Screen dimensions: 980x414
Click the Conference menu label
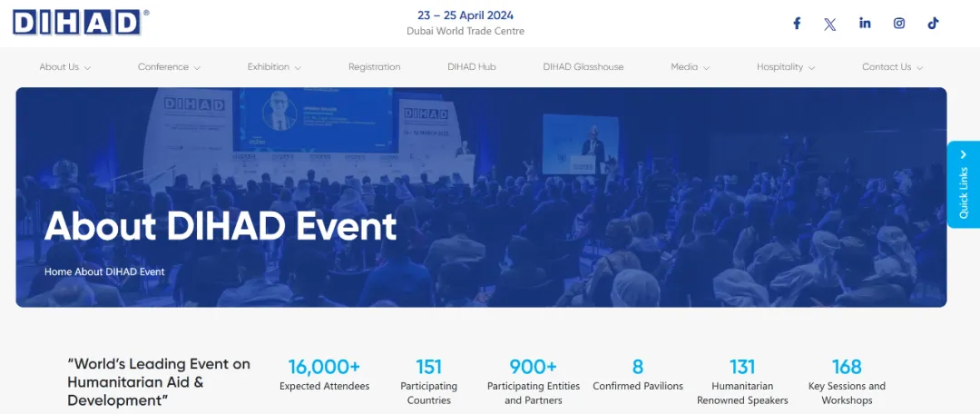click(x=163, y=67)
